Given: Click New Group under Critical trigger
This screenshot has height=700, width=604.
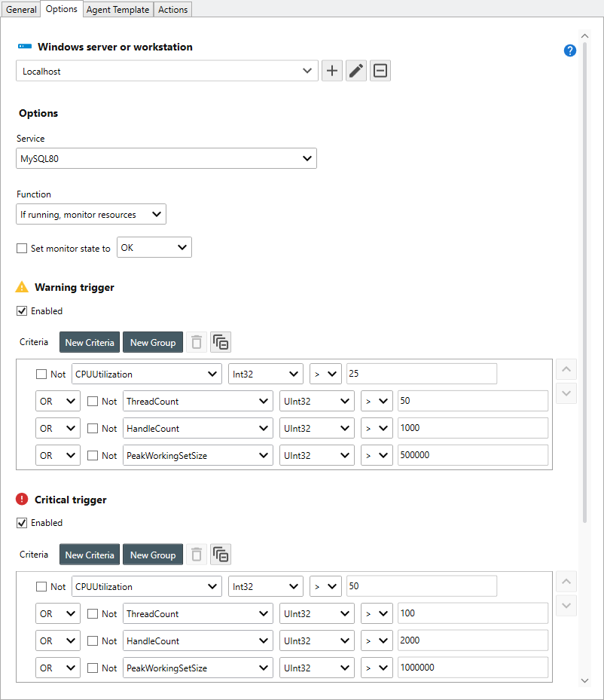Looking at the screenshot, I should point(153,555).
